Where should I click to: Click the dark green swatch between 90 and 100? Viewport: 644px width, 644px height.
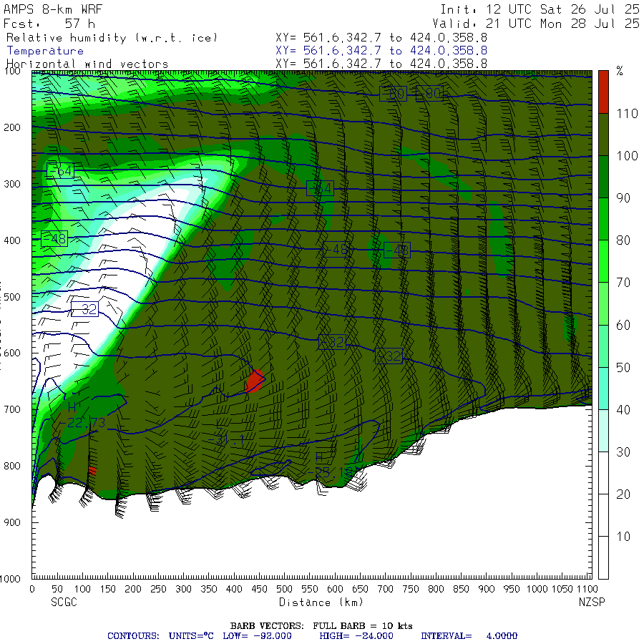pyautogui.click(x=603, y=177)
